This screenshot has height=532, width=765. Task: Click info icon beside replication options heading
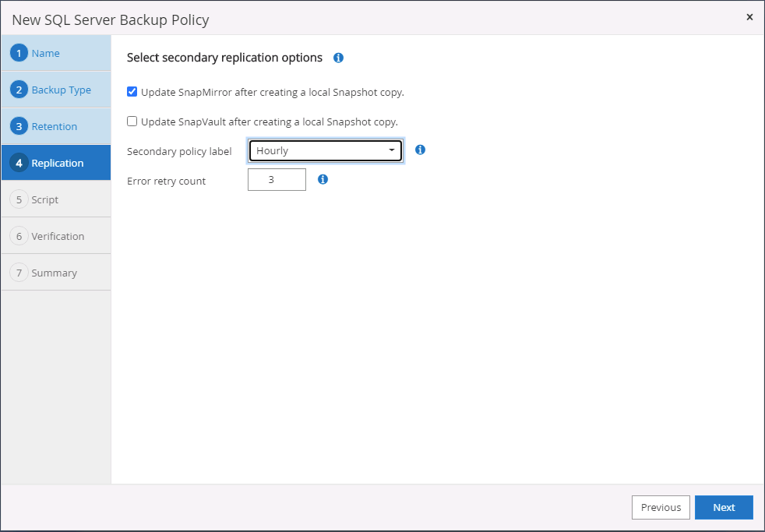[338, 58]
